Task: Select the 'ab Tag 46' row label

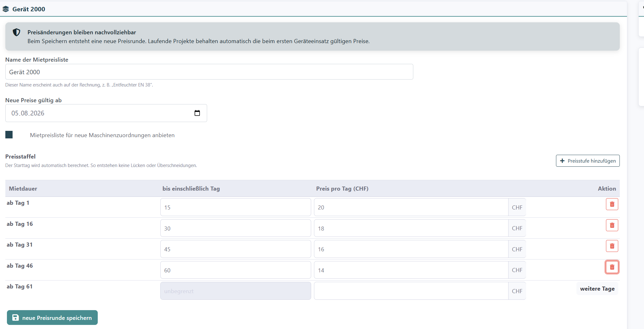Action: tap(20, 266)
